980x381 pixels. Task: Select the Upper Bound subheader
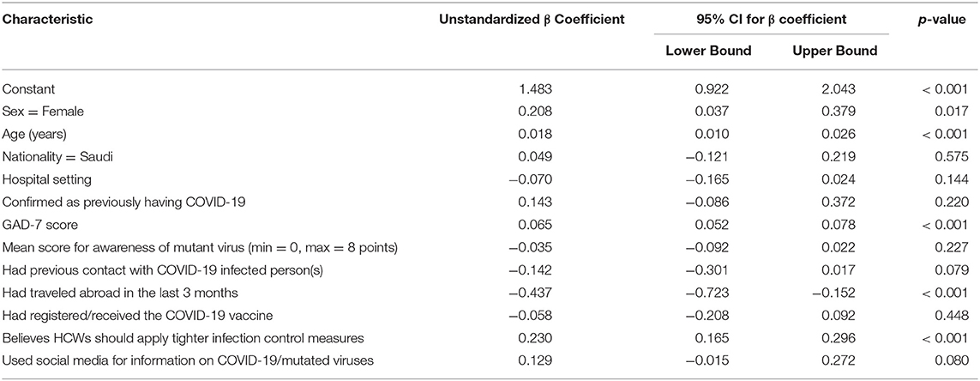[834, 51]
